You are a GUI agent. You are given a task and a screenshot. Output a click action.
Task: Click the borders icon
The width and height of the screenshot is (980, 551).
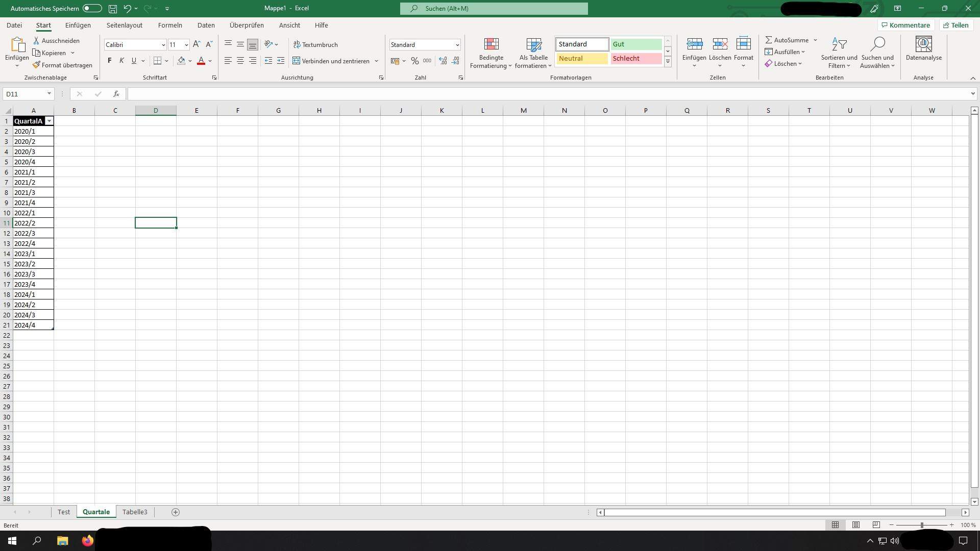coord(158,61)
